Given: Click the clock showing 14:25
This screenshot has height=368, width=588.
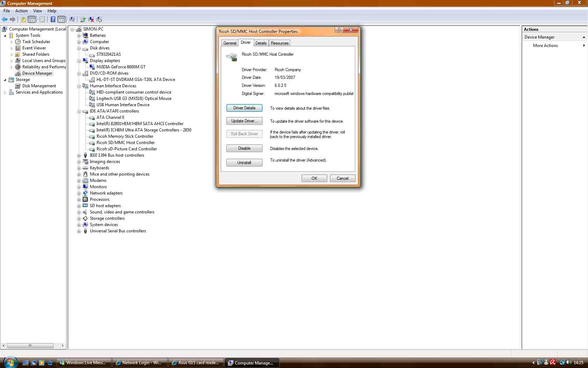Looking at the screenshot, I should pyautogui.click(x=579, y=363).
